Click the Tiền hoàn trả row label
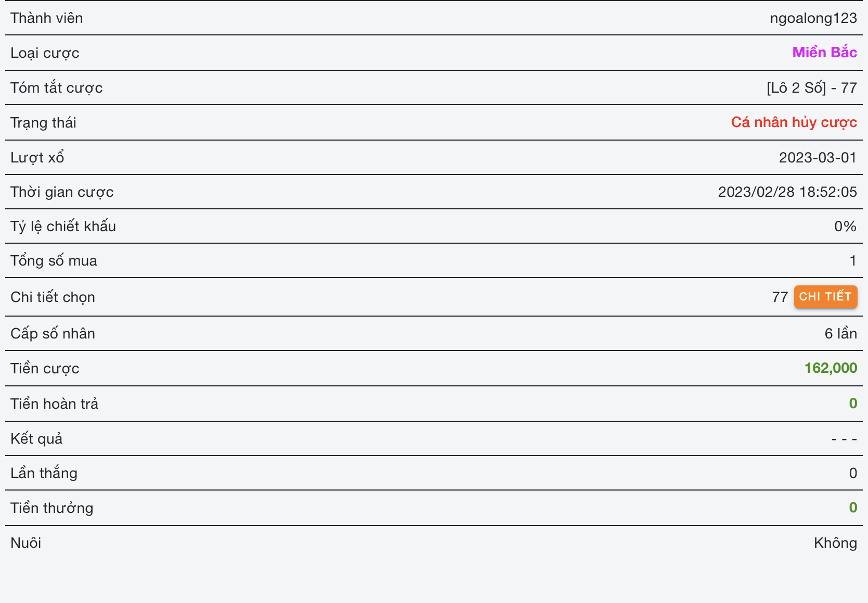 (x=54, y=404)
